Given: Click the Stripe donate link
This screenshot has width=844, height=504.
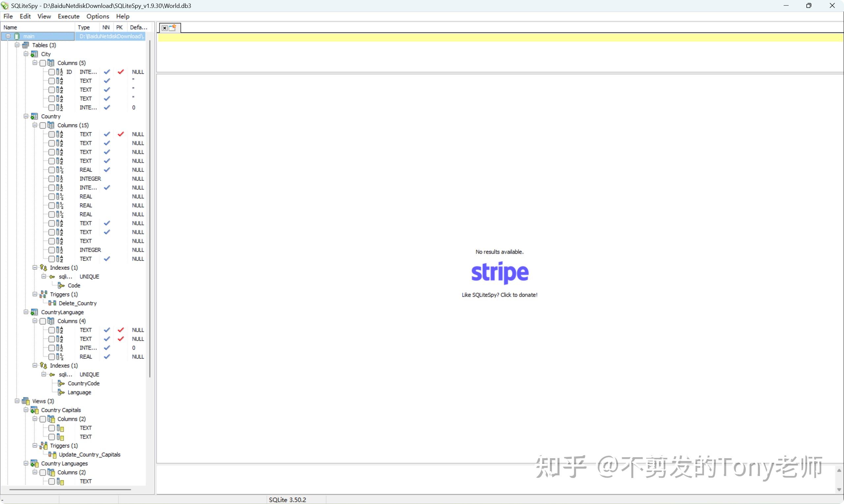Looking at the screenshot, I should tap(499, 273).
